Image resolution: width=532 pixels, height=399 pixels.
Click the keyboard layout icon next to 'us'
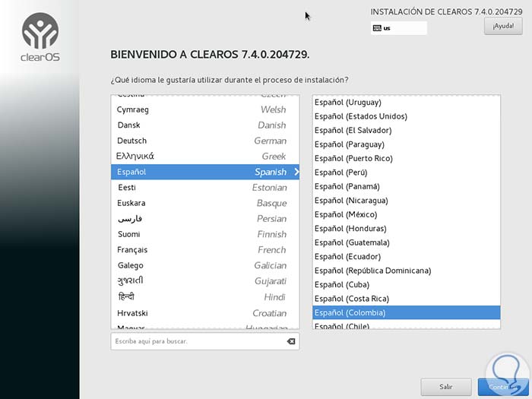[377, 28]
